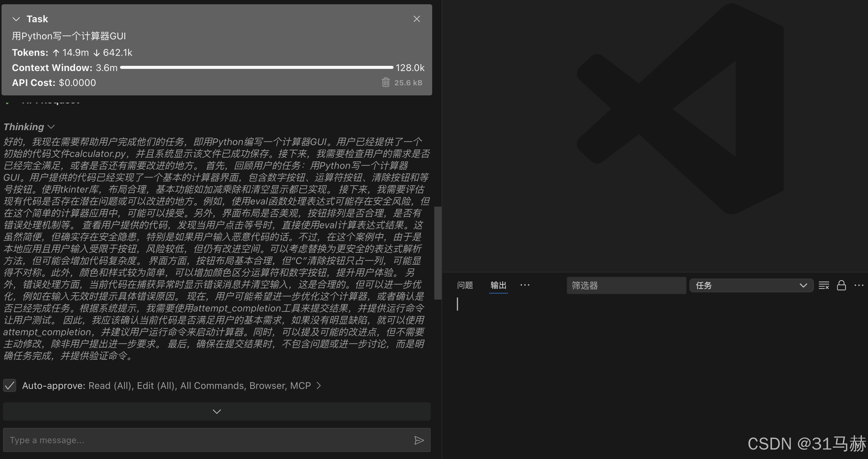The height and width of the screenshot is (459, 868).
Task: Send the message with the paper plane icon
Action: point(419,440)
